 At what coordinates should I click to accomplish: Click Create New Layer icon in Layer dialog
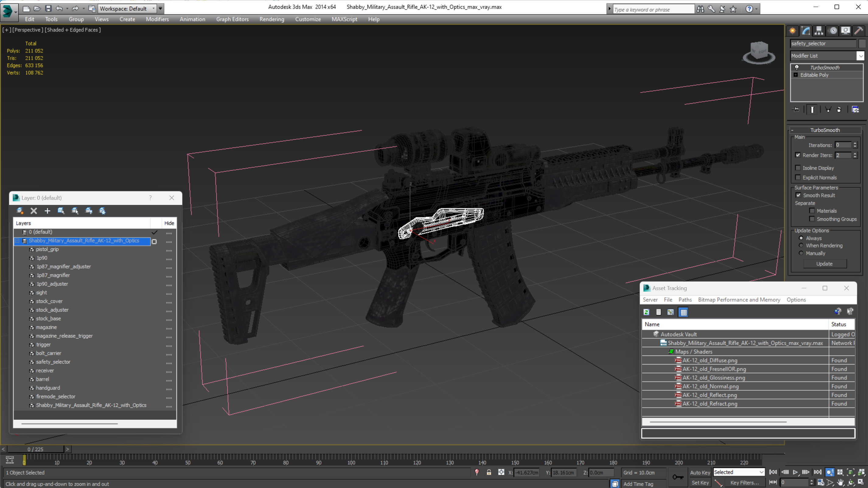(19, 211)
